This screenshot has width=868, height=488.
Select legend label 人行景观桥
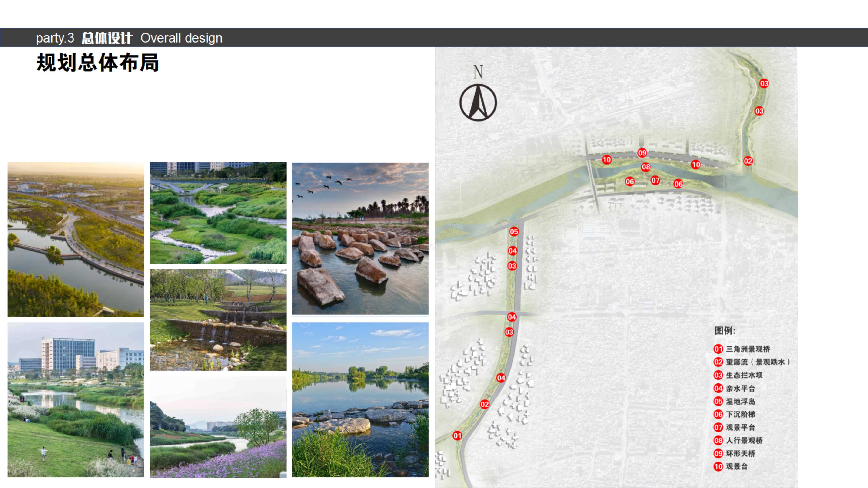(x=744, y=441)
